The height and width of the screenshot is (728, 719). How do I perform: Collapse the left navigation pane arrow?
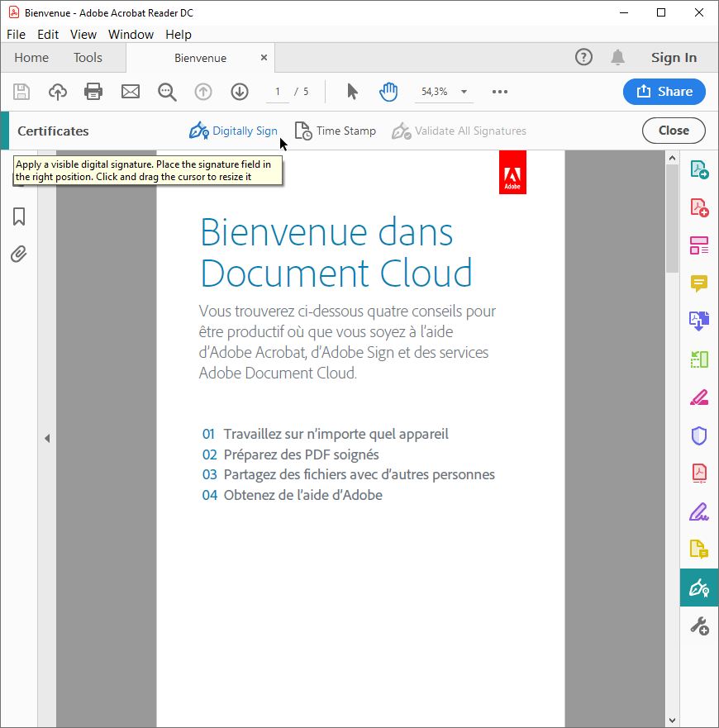[47, 438]
